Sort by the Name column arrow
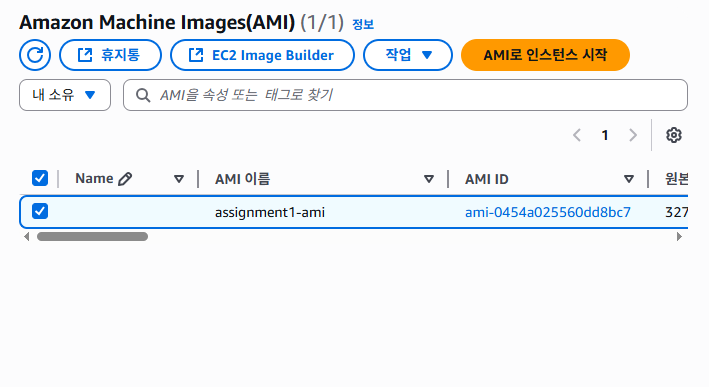 click(179, 179)
